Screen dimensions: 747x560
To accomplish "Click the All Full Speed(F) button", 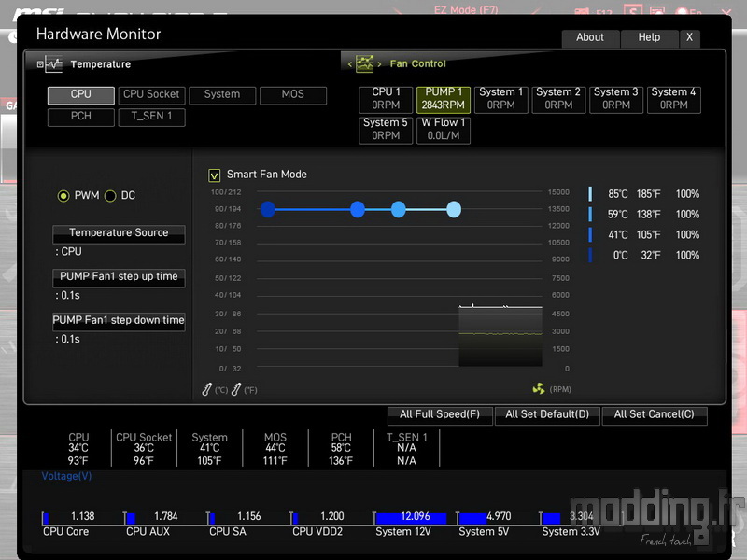I will tap(440, 414).
